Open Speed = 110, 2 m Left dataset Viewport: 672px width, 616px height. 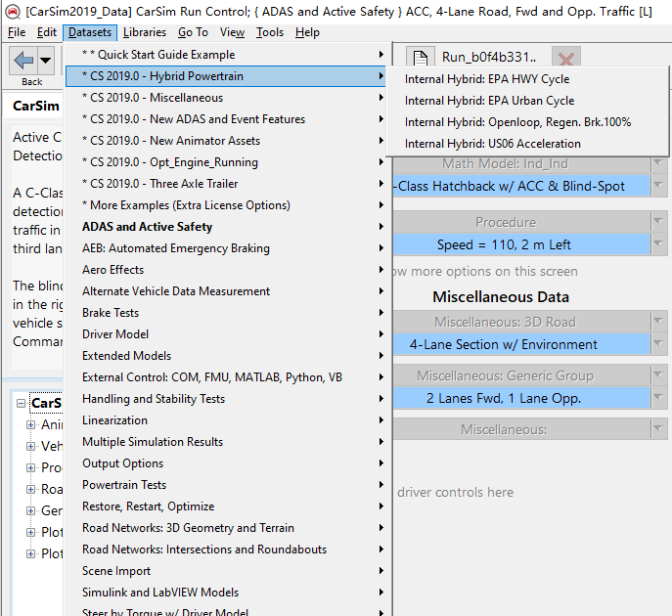tap(521, 244)
